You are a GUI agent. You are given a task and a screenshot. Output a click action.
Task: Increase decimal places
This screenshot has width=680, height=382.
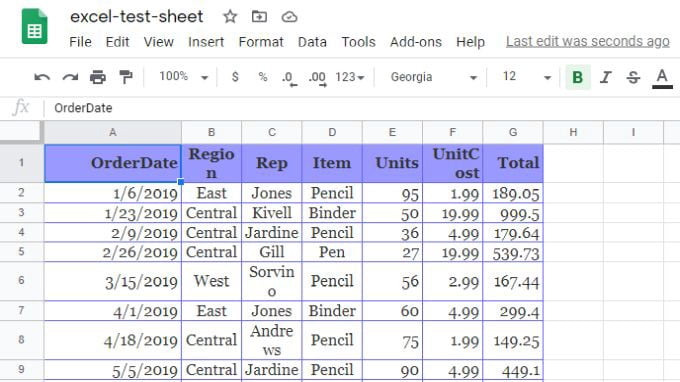317,78
